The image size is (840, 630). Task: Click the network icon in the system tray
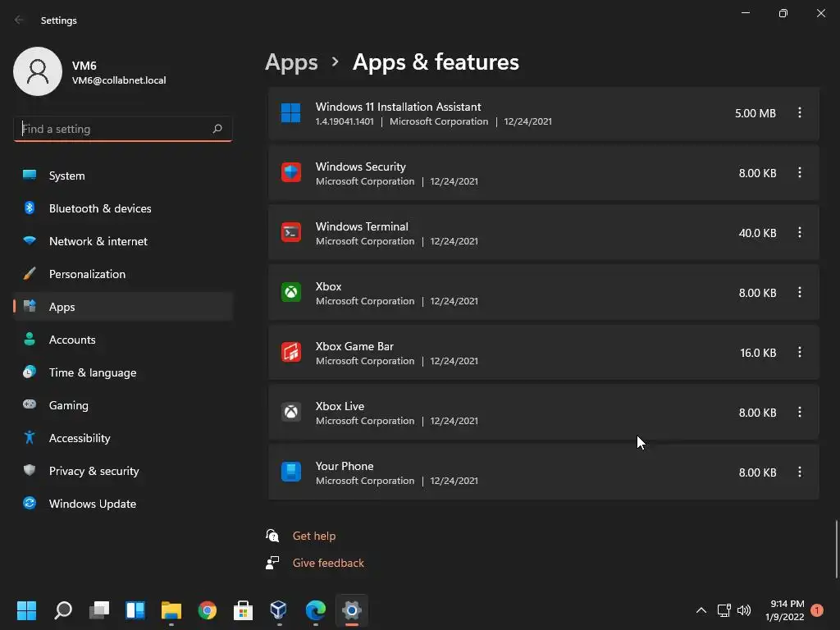click(724, 609)
